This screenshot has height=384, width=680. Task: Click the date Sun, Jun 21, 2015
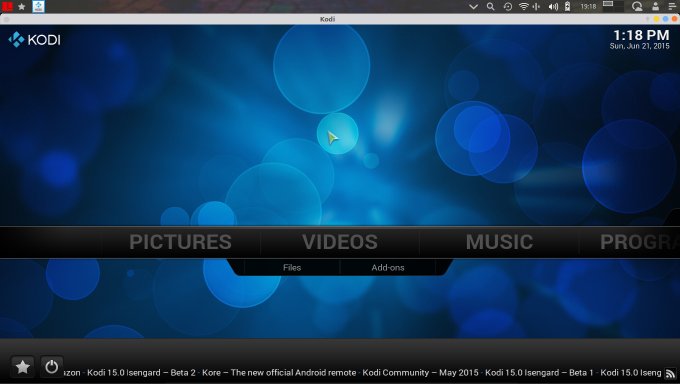[639, 46]
